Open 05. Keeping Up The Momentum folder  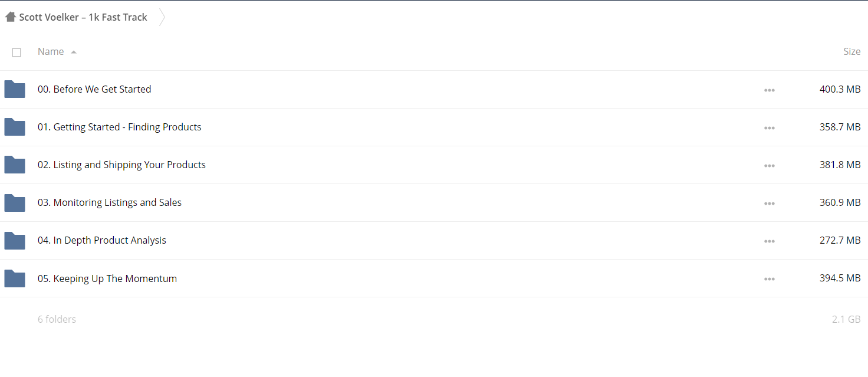pos(107,278)
